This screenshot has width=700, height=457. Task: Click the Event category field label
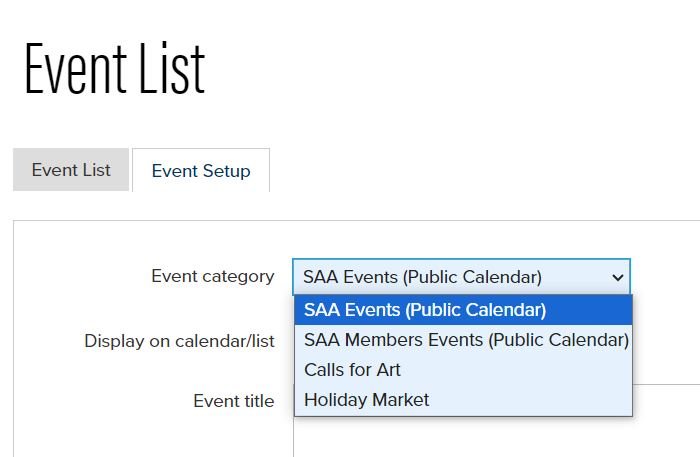213,277
